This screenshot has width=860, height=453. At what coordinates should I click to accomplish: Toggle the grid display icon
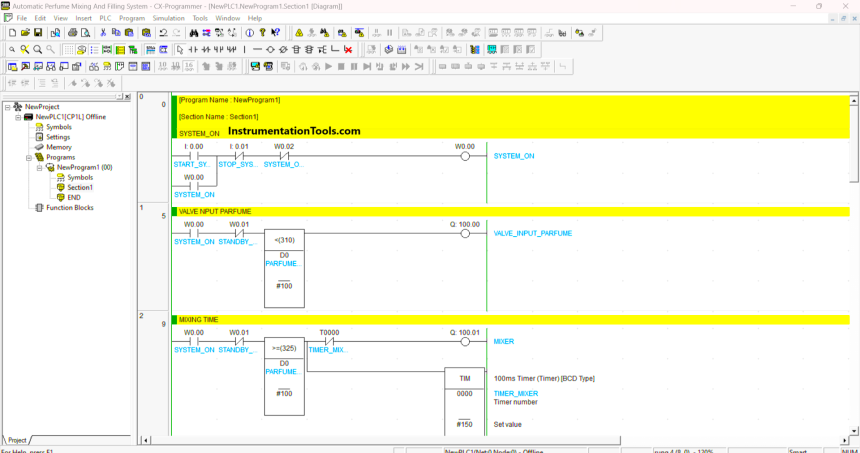coord(68,50)
